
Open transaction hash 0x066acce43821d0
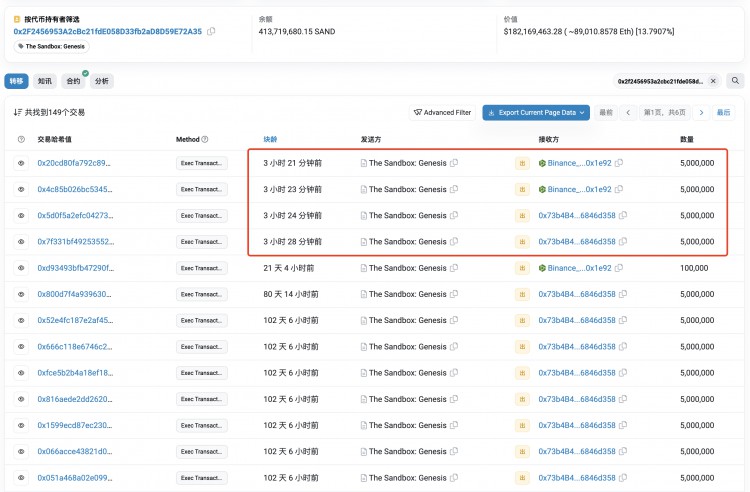pos(75,451)
